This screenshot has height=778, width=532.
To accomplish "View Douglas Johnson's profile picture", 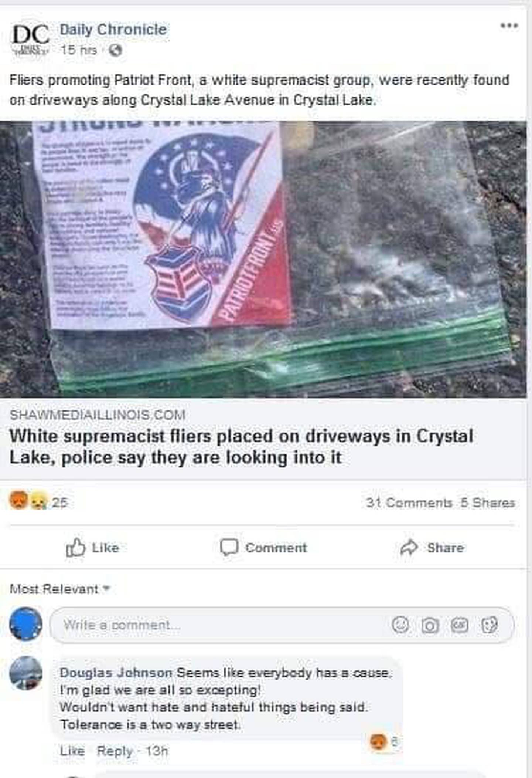I will 26,673.
